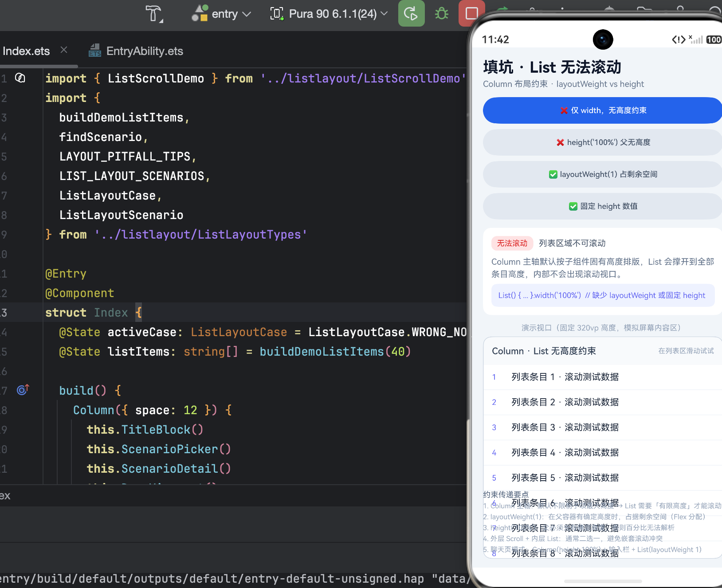Click 'buildDemoListItems,' in the import list
722x588 pixels.
point(125,118)
